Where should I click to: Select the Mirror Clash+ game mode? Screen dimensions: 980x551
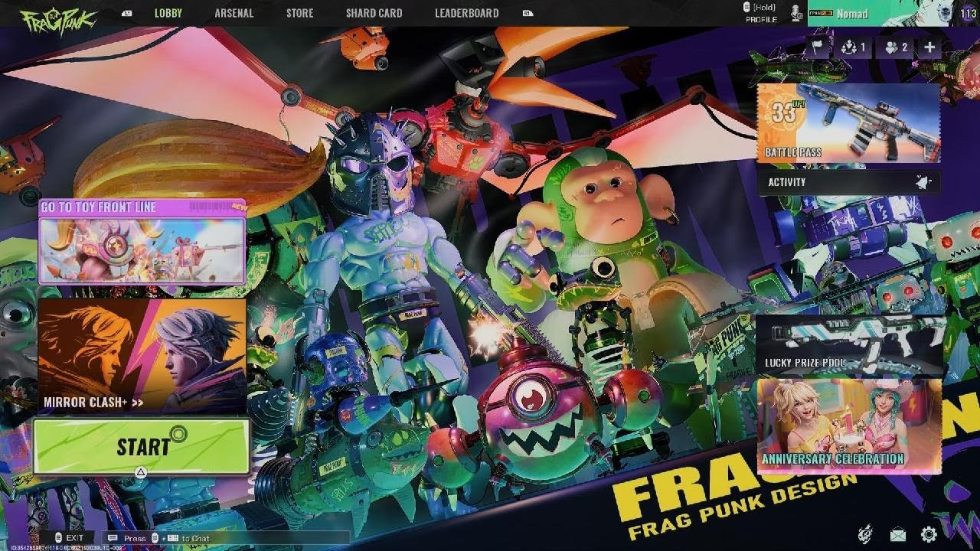[x=142, y=356]
